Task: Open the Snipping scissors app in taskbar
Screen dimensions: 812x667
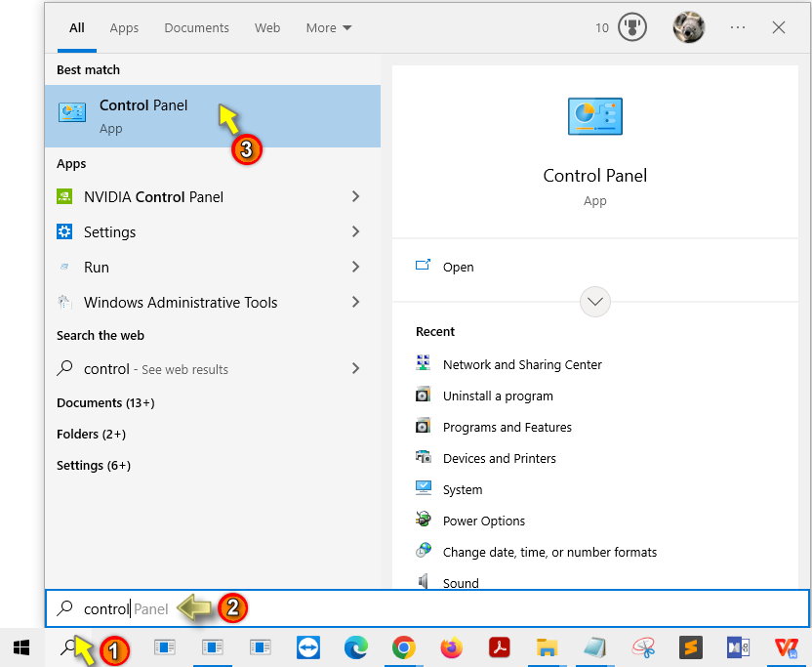Action: (x=643, y=647)
